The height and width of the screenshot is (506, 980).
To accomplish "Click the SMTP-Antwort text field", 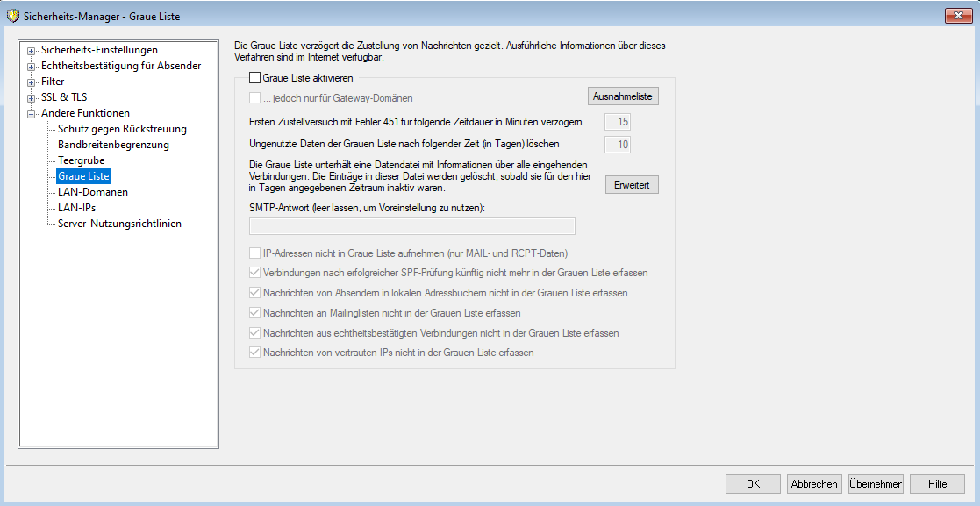I will pos(412,226).
